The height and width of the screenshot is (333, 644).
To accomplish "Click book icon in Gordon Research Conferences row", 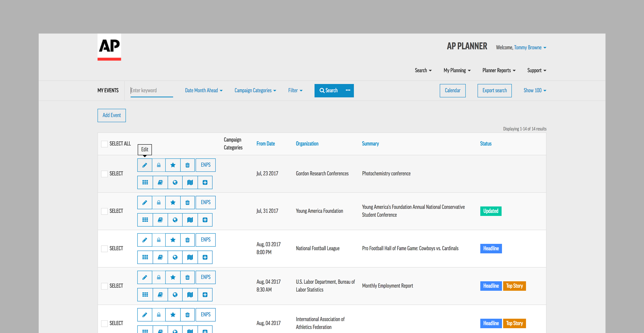I will 160,182.
